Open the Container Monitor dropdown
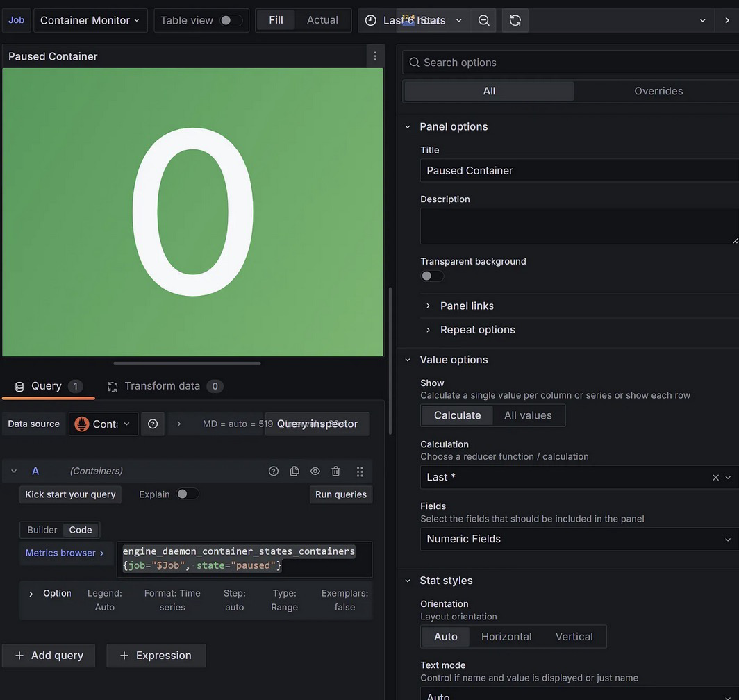 click(x=90, y=20)
